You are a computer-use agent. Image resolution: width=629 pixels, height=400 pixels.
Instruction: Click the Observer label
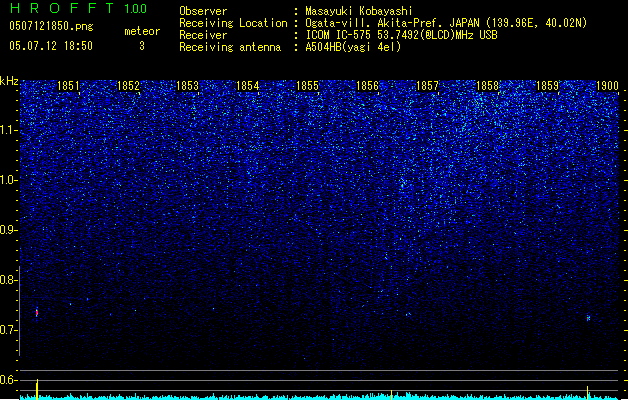(x=203, y=11)
